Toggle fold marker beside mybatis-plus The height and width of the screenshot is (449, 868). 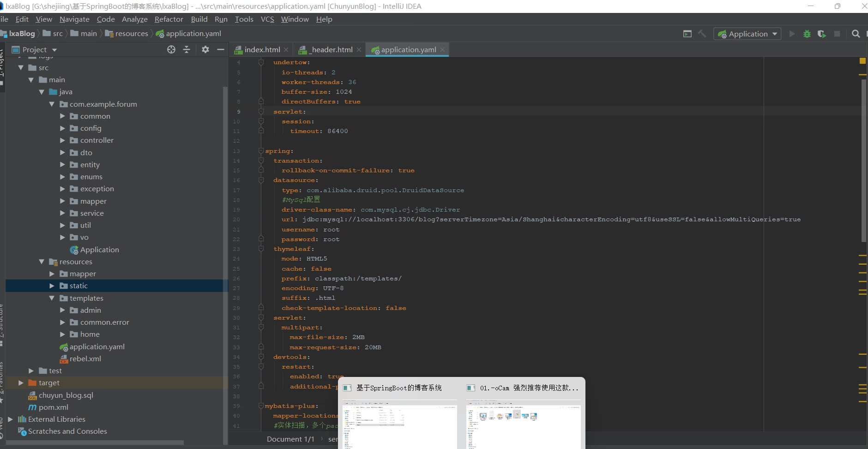(261, 406)
